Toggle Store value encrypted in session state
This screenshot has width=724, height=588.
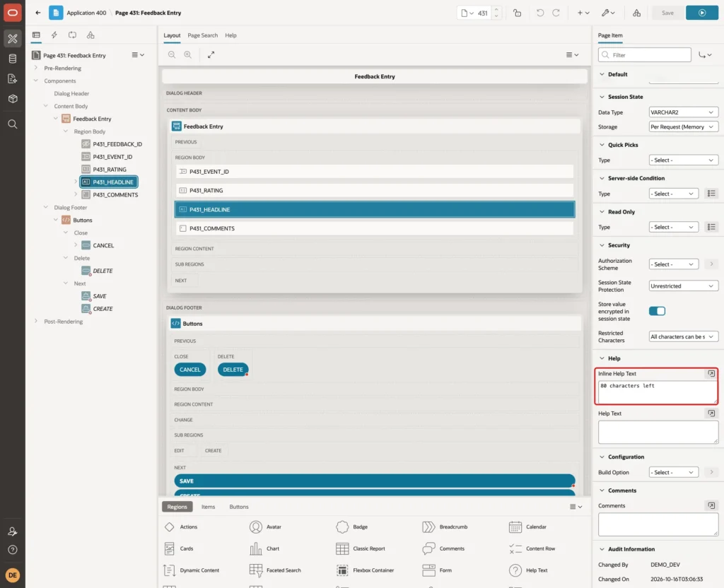click(x=657, y=311)
